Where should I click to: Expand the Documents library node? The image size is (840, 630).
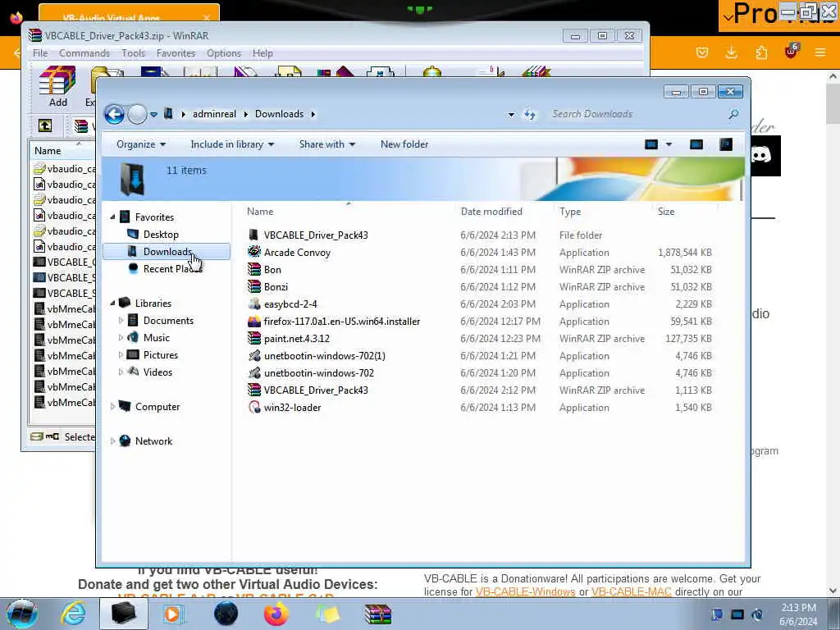(121, 321)
